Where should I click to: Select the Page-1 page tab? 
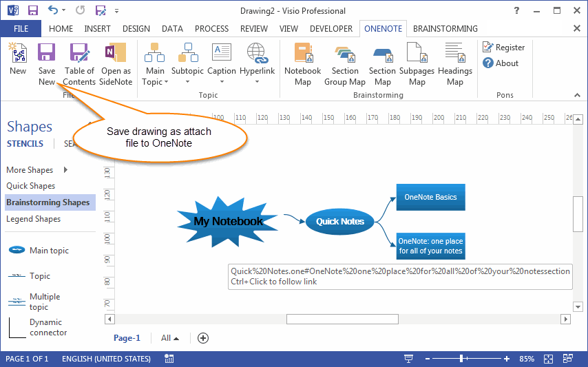127,338
